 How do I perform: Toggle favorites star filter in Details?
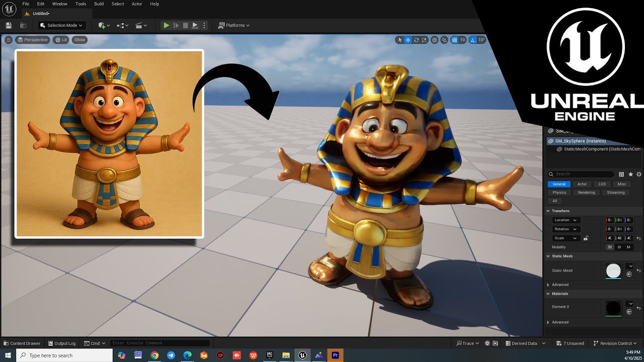(x=630, y=174)
